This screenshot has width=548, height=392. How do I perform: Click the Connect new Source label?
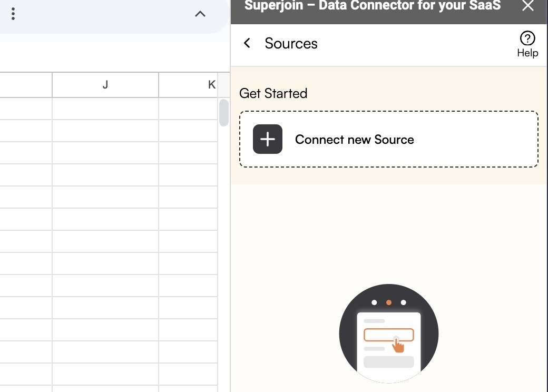pyautogui.click(x=355, y=140)
